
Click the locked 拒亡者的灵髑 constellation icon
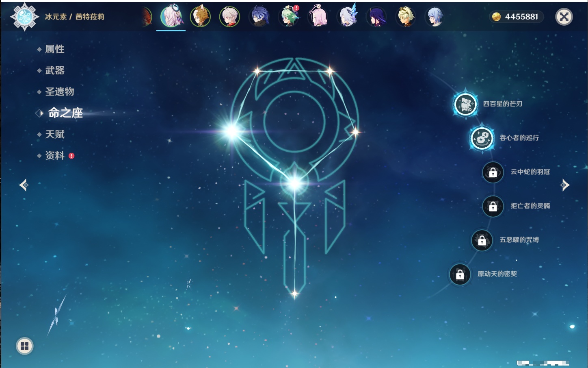tap(493, 206)
